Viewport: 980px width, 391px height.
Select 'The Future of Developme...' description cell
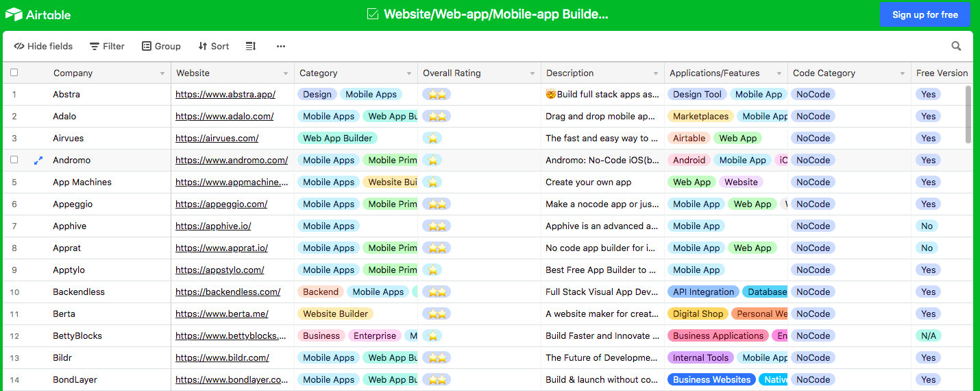(602, 358)
